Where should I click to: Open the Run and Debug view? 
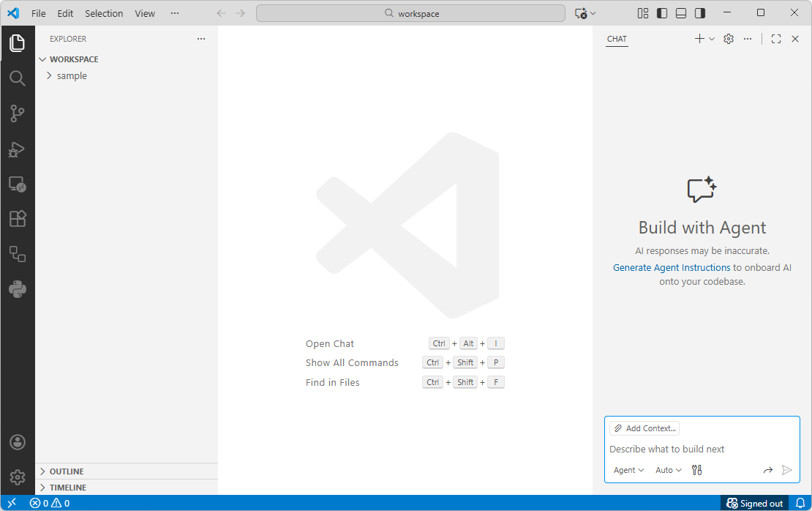pyautogui.click(x=17, y=149)
